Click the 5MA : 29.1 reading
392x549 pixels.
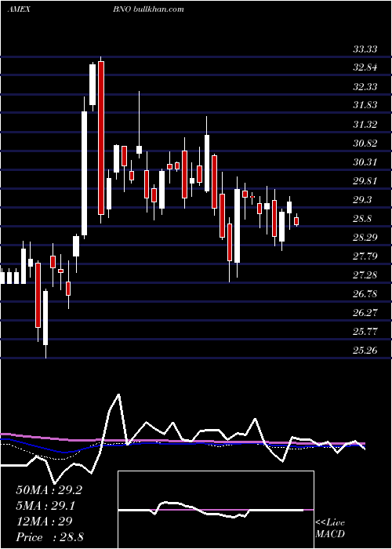pyautogui.click(x=45, y=506)
